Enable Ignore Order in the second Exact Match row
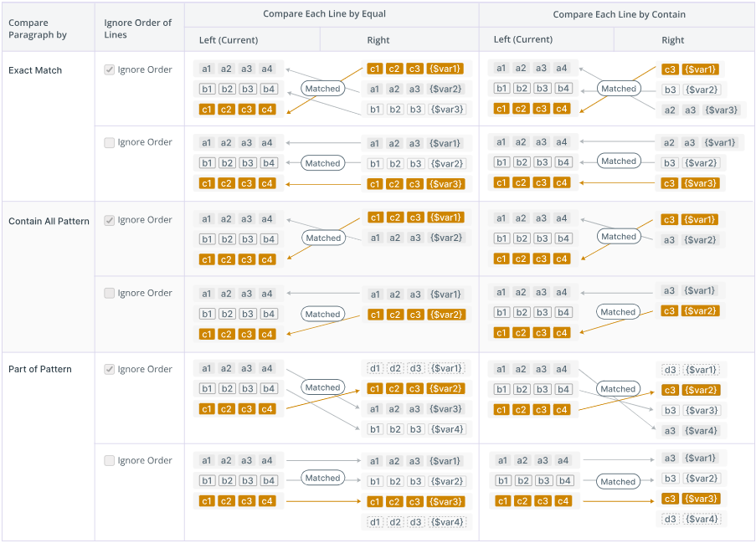The height and width of the screenshot is (543, 756). click(110, 143)
